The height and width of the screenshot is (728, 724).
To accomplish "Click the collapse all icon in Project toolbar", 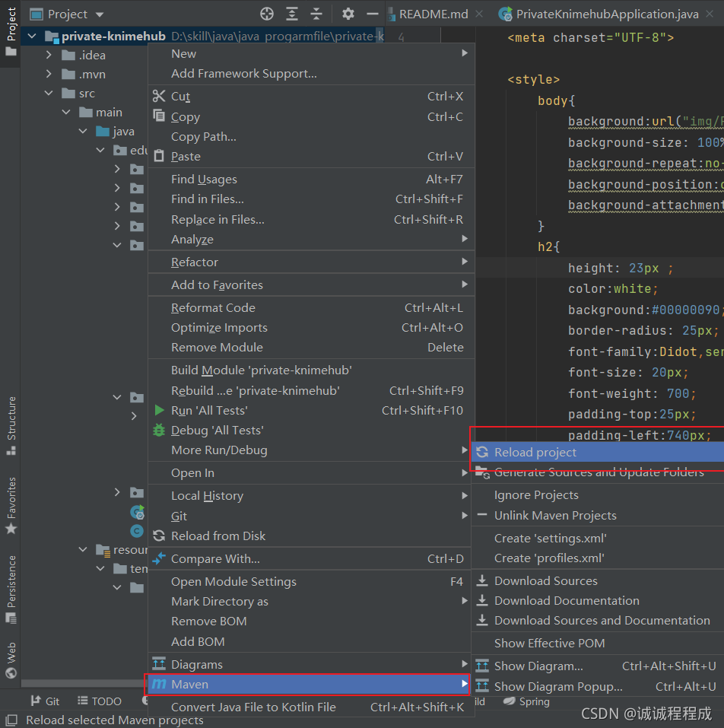I will tap(316, 13).
